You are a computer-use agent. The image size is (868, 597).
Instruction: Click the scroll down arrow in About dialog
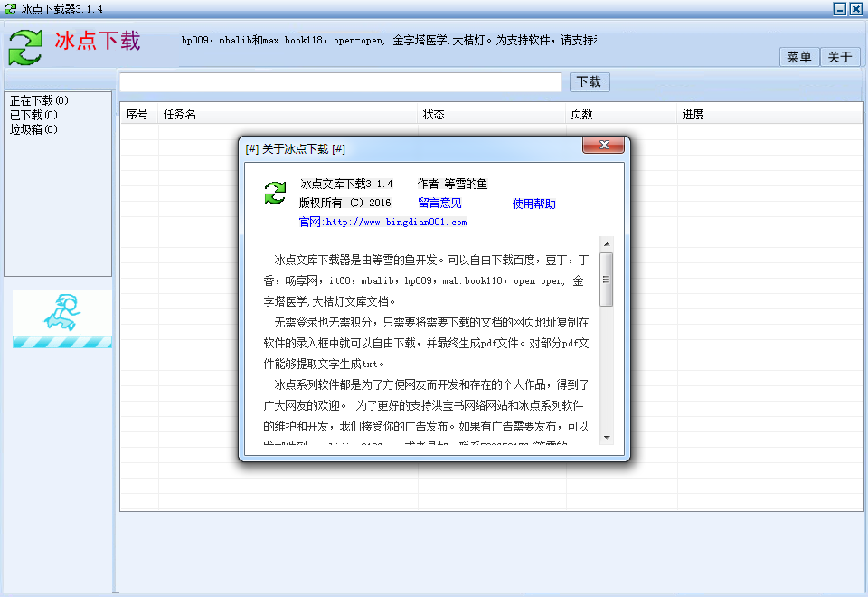coord(607,438)
